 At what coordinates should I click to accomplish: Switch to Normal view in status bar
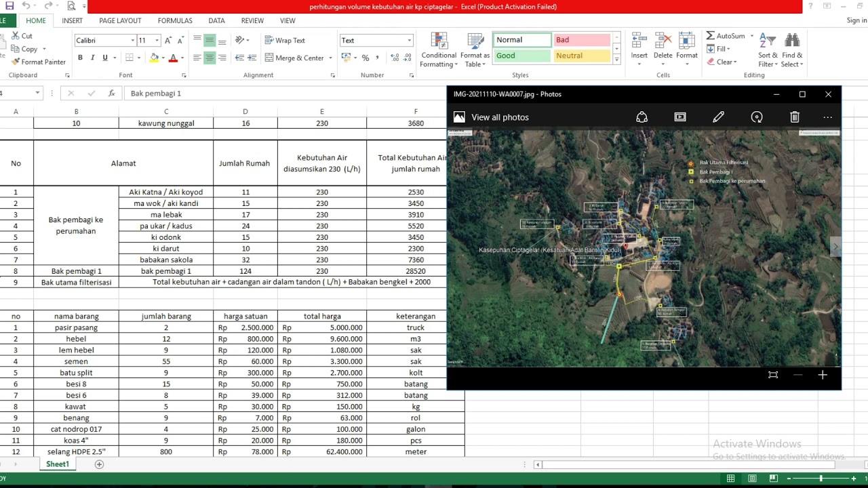730,479
